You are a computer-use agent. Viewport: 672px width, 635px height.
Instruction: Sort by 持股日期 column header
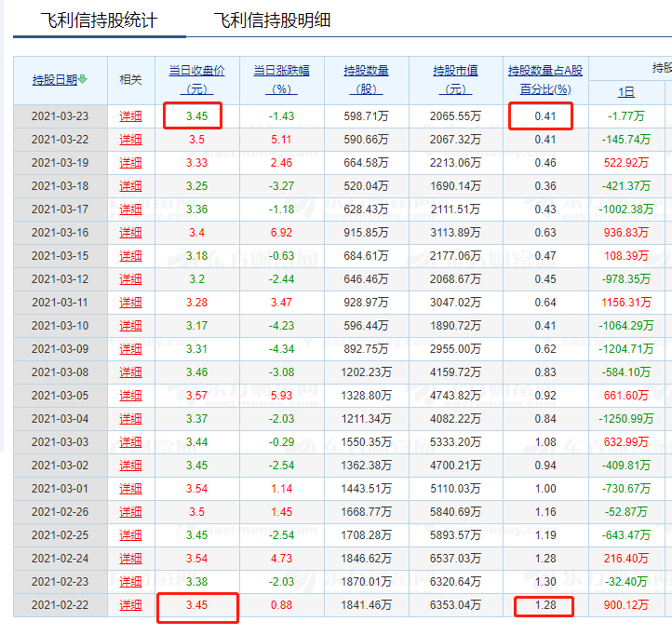(x=55, y=80)
